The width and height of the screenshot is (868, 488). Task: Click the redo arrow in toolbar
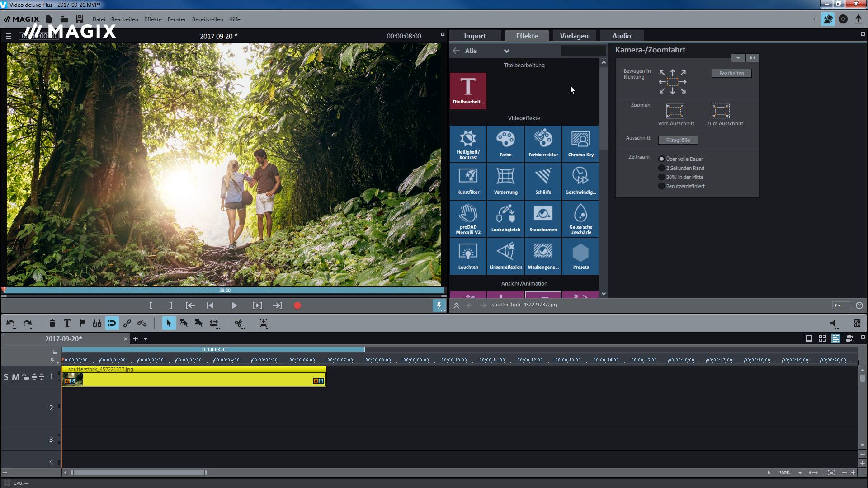28,324
